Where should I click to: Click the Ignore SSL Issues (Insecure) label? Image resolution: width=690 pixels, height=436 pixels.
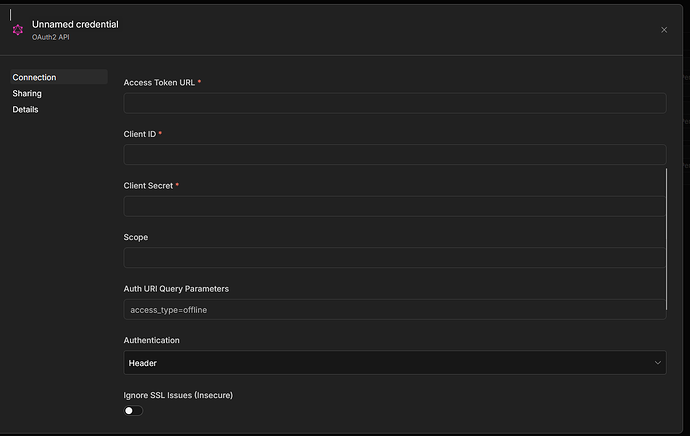(x=176, y=395)
